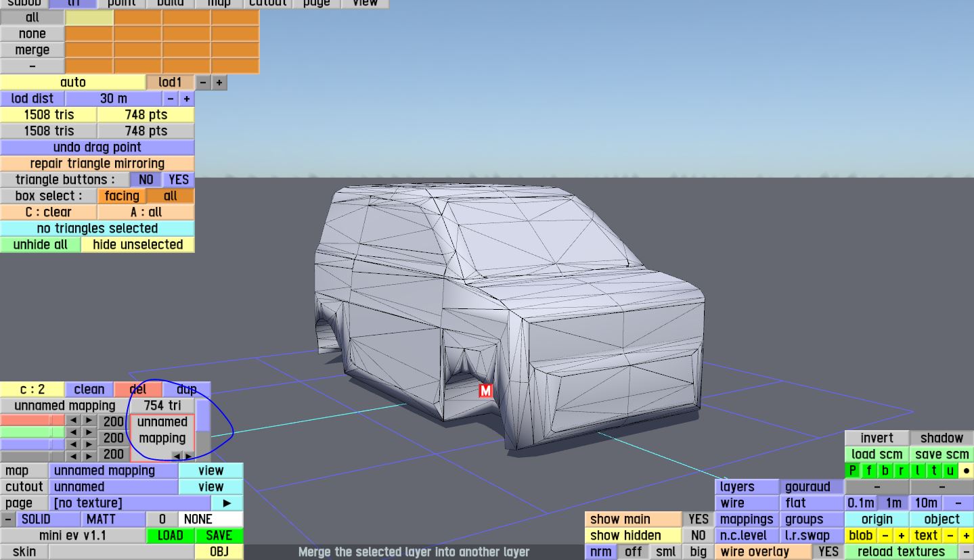The width and height of the screenshot is (974, 560).
Task: Click the minus button left of SOLID
Action: (7, 519)
